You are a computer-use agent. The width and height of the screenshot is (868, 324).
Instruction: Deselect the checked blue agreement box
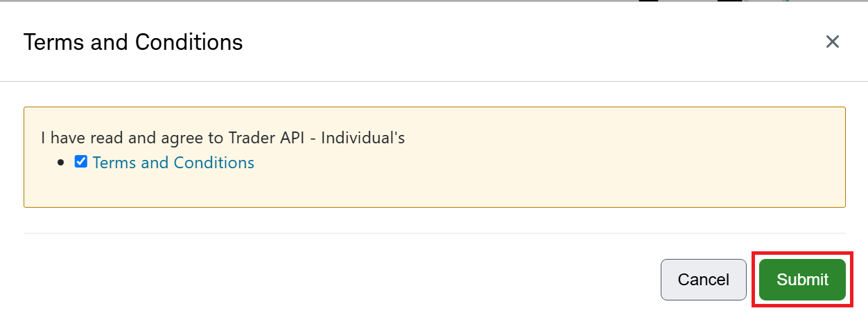(81, 162)
